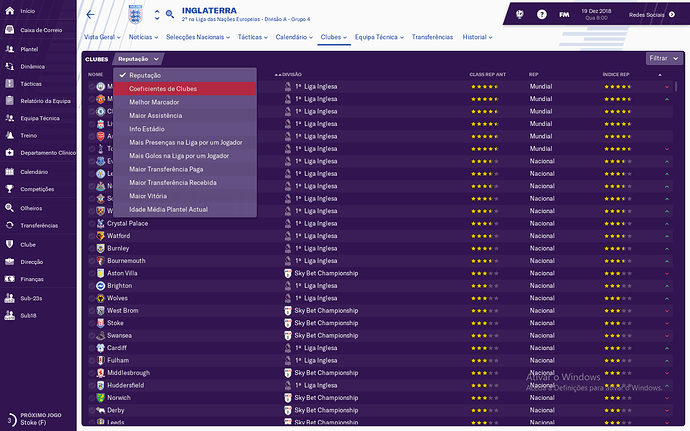The height and width of the screenshot is (431, 690).
Task: Open the Caixa de Correio inbox icon
Action: [x=9, y=30]
